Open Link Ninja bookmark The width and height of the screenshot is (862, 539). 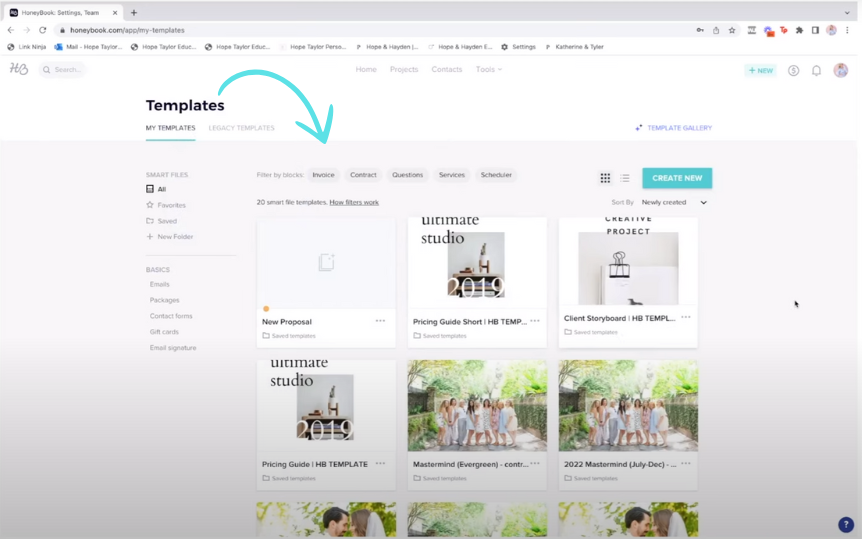coord(27,47)
